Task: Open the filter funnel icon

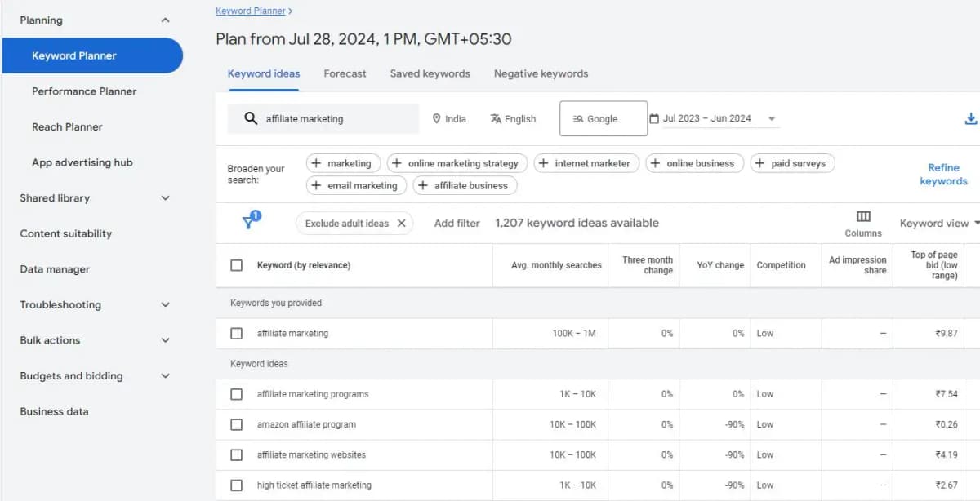Action: pos(251,222)
